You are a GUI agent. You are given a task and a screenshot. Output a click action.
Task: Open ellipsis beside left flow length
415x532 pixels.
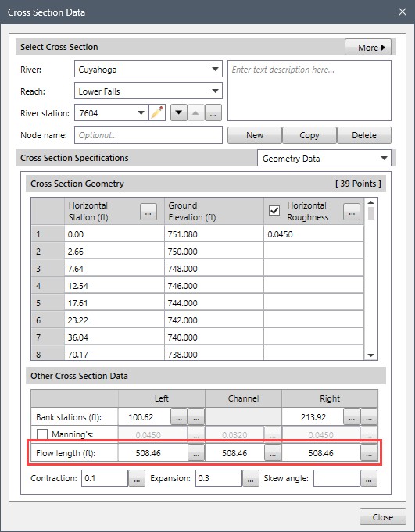[x=196, y=453]
